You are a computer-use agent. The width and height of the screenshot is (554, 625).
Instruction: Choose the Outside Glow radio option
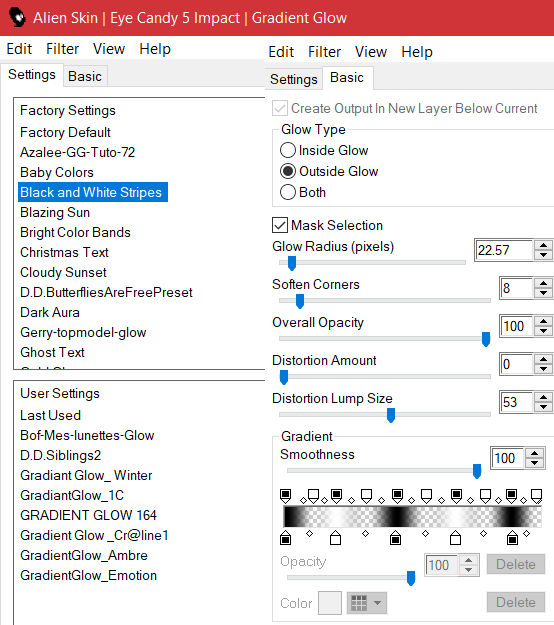[288, 171]
